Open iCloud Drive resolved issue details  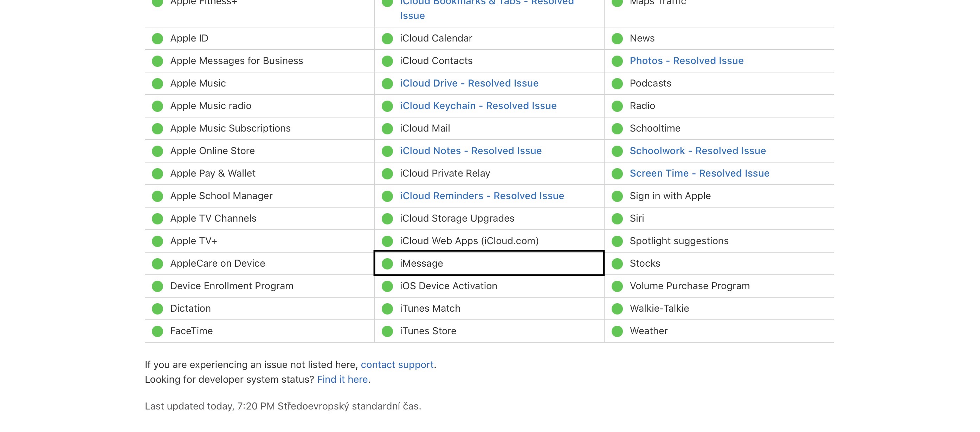[x=469, y=83]
